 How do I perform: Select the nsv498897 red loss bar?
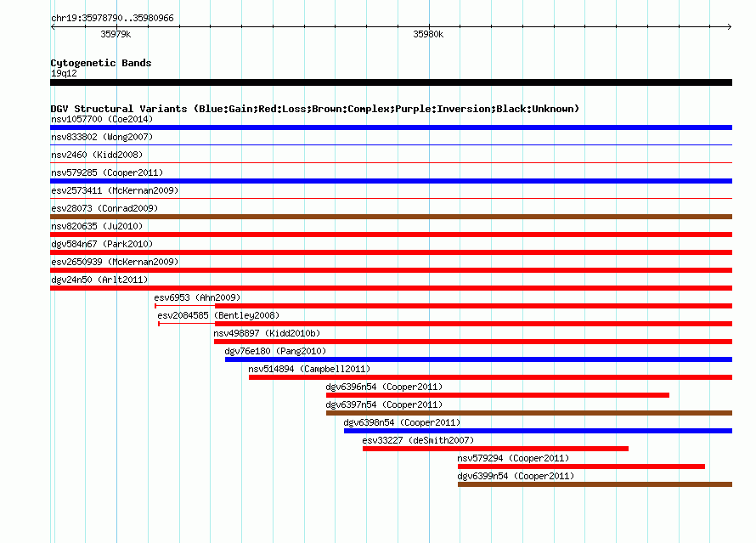473,342
